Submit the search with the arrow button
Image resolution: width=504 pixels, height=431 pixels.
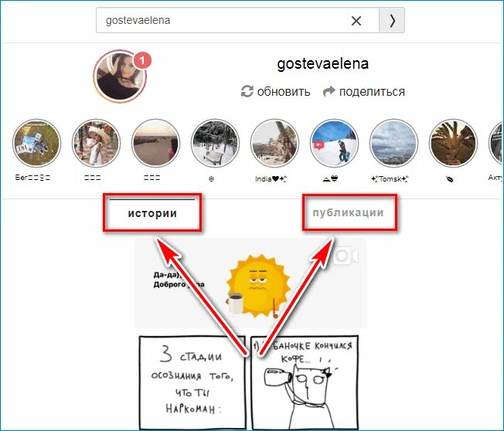coord(392,21)
